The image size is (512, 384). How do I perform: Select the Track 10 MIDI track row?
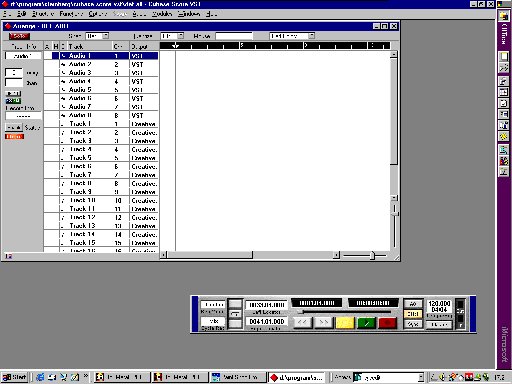(101, 200)
